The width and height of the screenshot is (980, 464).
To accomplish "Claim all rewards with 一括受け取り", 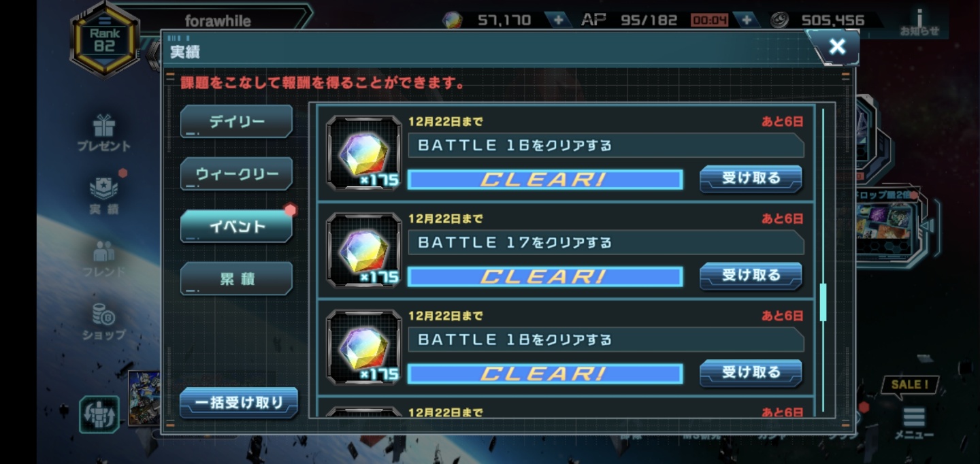I will pos(239,403).
